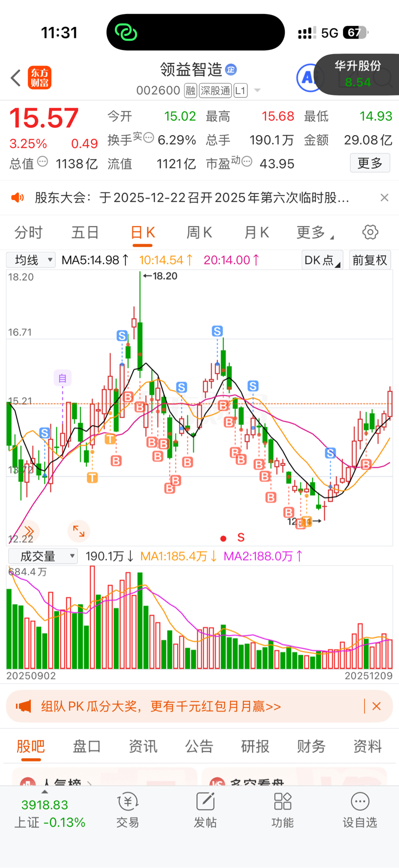Close the 组队PK promo banner
399x868 pixels.
377,706
